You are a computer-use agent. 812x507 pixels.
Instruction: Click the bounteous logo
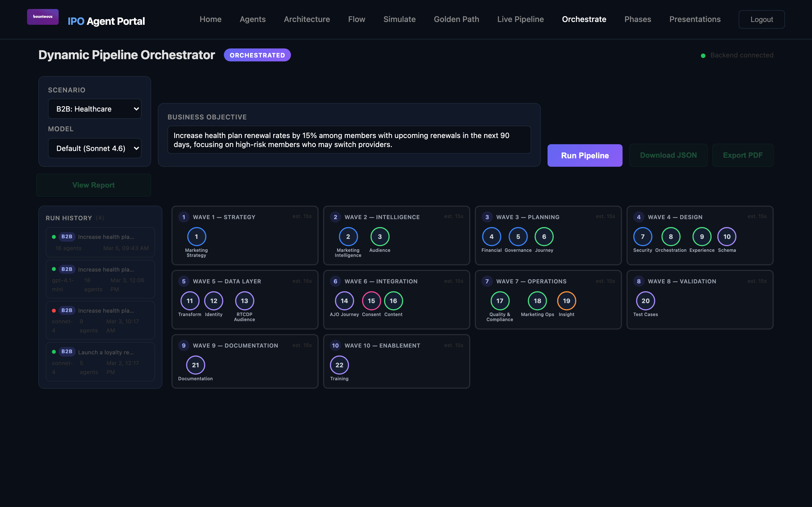point(43,16)
